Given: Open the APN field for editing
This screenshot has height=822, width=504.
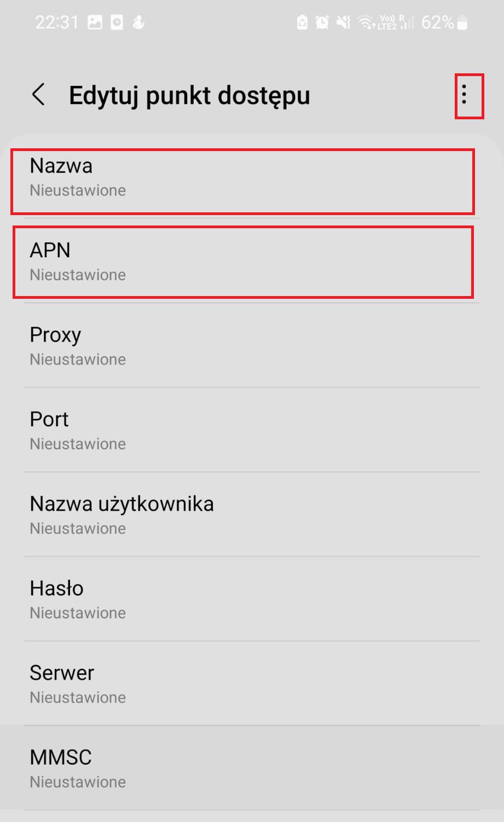Looking at the screenshot, I should [242, 262].
